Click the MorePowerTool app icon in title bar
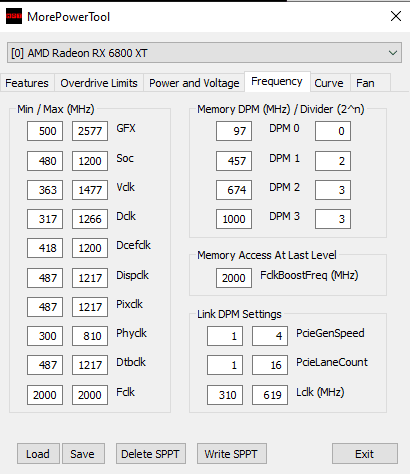This screenshot has width=410, height=474. [x=14, y=16]
